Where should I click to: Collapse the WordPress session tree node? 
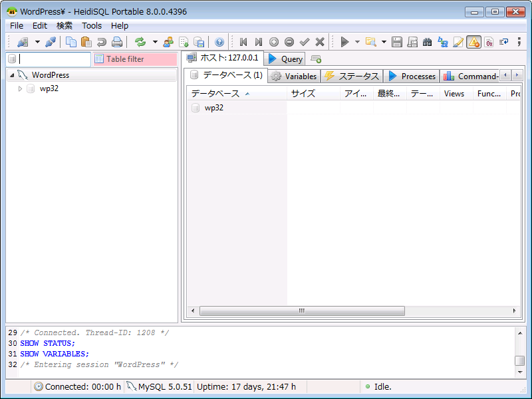click(12, 75)
